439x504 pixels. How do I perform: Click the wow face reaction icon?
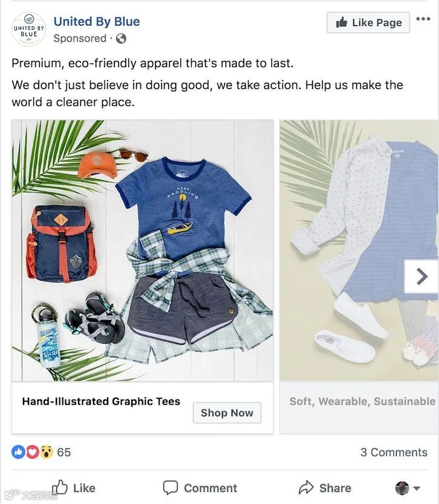(46, 452)
